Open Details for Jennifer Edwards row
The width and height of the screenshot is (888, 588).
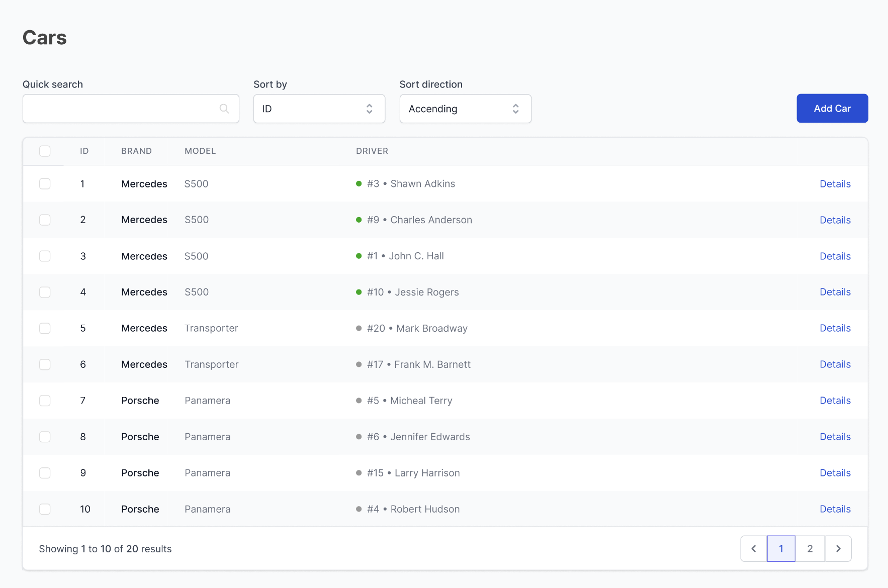pos(835,437)
